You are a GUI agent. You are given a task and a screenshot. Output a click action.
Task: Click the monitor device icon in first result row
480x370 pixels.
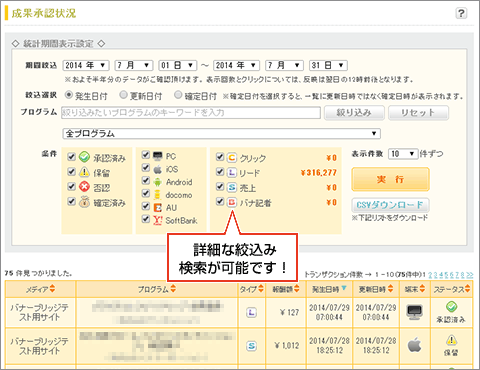[414, 312]
